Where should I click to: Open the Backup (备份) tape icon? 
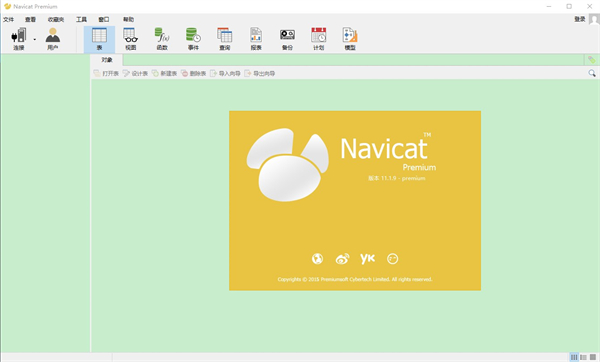coord(287,39)
